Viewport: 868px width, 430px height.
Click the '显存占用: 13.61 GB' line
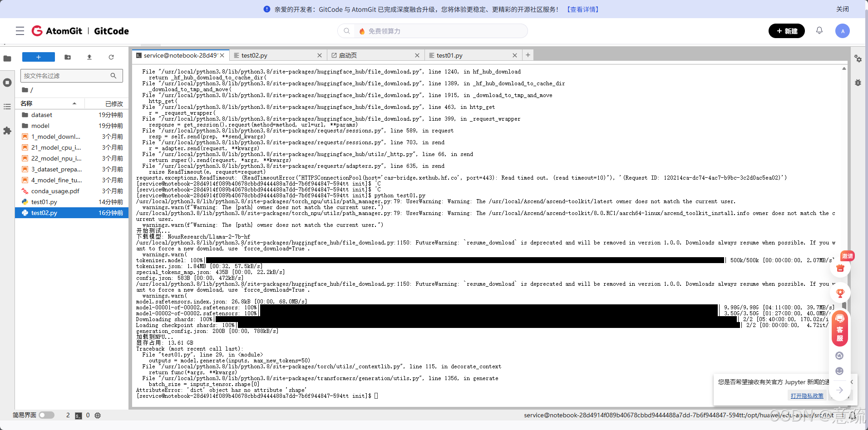point(165,343)
